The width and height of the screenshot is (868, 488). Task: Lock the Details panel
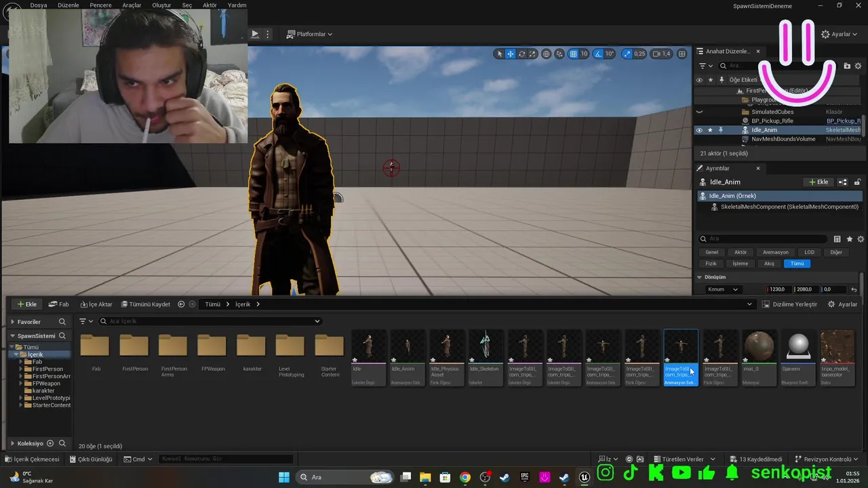(x=857, y=182)
